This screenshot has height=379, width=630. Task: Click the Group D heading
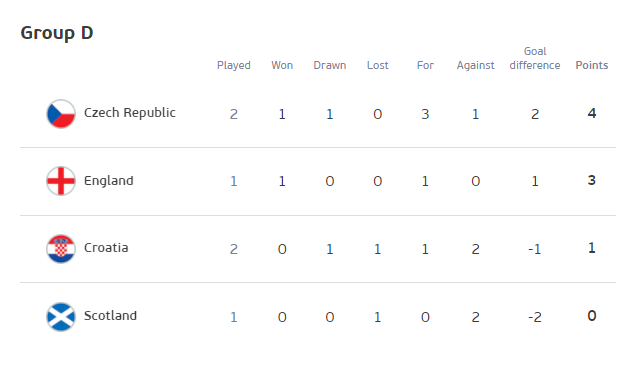click(x=57, y=33)
